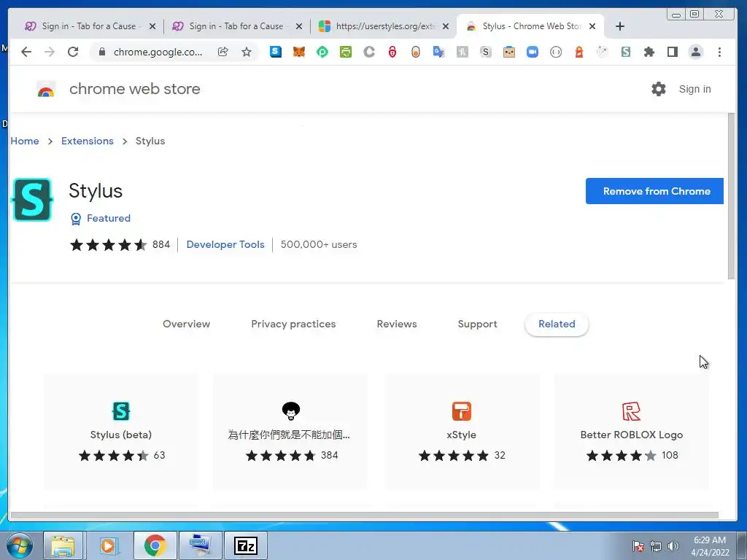The image size is (747, 560).
Task: Open the Overview tab
Action: click(186, 324)
